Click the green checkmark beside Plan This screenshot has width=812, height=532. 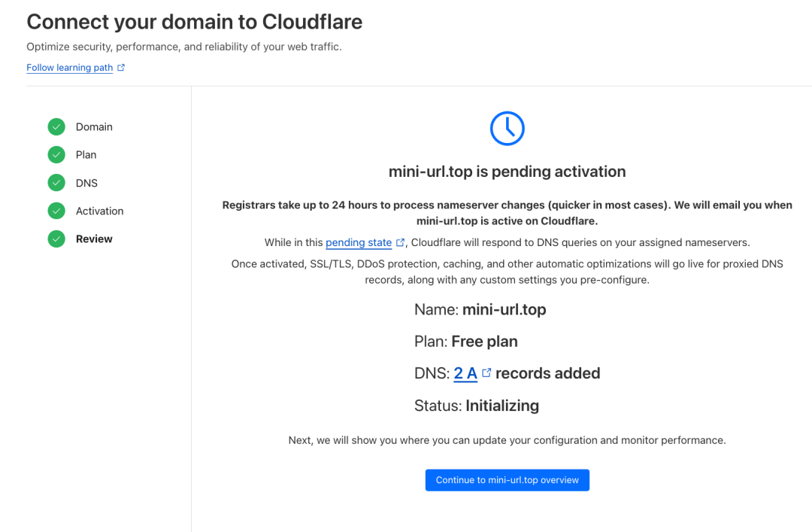click(56, 154)
